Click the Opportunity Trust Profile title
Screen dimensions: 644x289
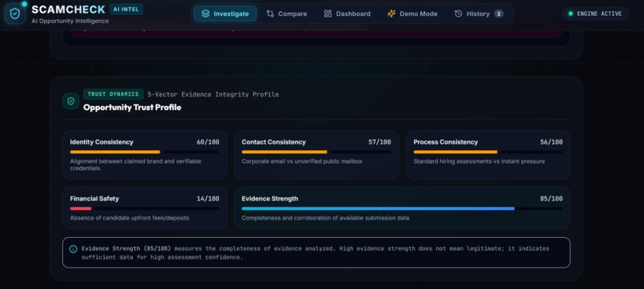133,108
